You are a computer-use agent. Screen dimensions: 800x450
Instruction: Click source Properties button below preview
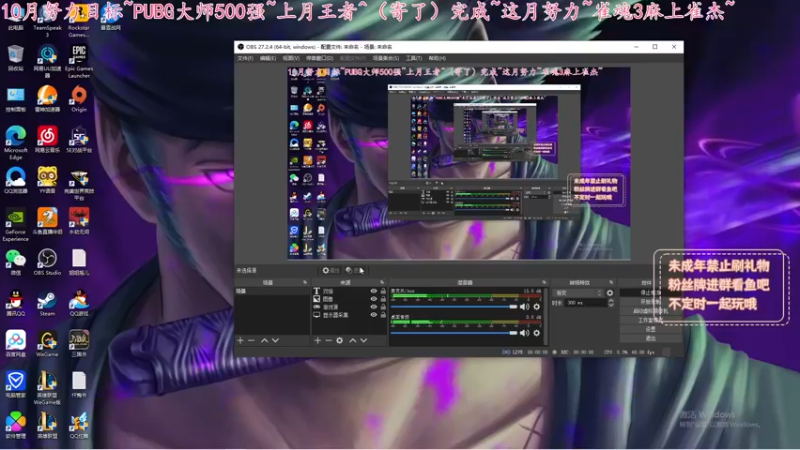click(x=331, y=270)
